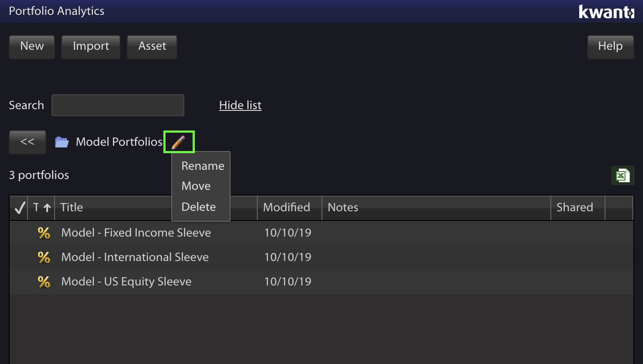Click the Import button
The height and width of the screenshot is (364, 643).
(91, 47)
